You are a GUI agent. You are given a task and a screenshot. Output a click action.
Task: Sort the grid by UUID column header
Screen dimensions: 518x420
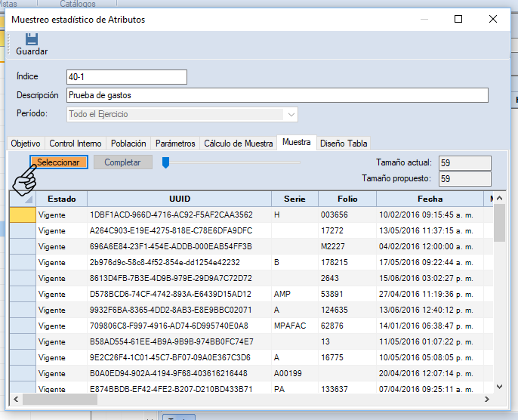click(180, 199)
